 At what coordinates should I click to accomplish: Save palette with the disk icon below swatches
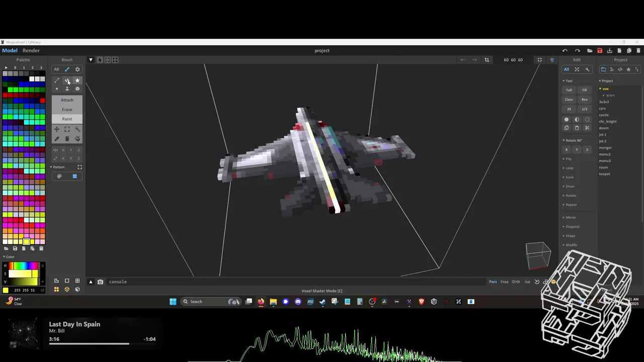pyautogui.click(x=15, y=248)
